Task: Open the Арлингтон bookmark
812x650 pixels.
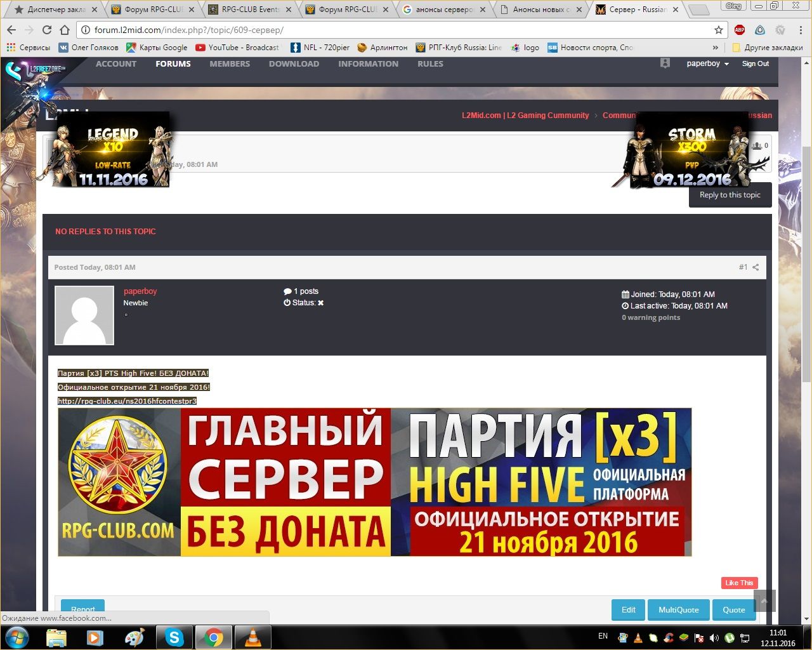Action: coord(382,48)
